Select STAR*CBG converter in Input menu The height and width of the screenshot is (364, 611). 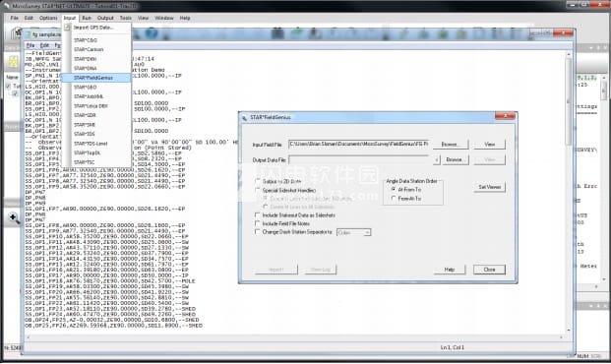[96, 40]
